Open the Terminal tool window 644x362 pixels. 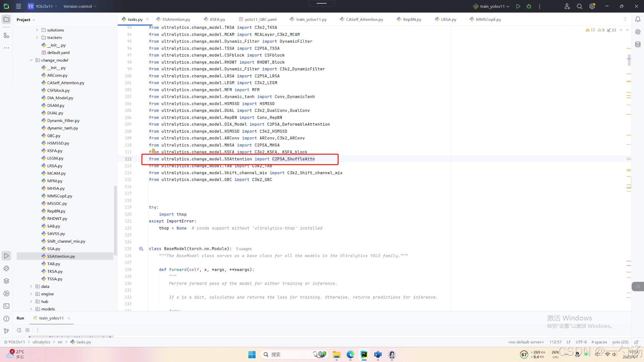pyautogui.click(x=6, y=306)
